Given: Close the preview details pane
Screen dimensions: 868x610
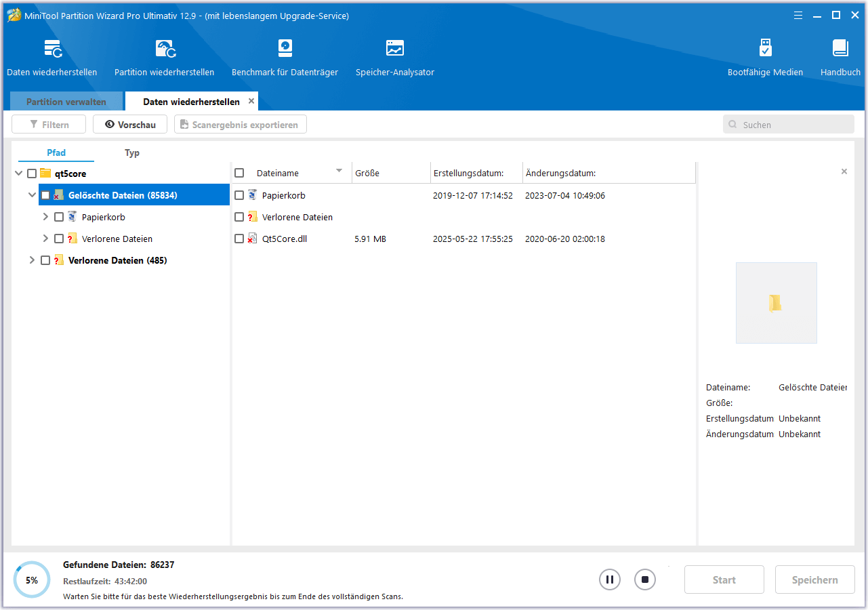Looking at the screenshot, I should 844,171.
